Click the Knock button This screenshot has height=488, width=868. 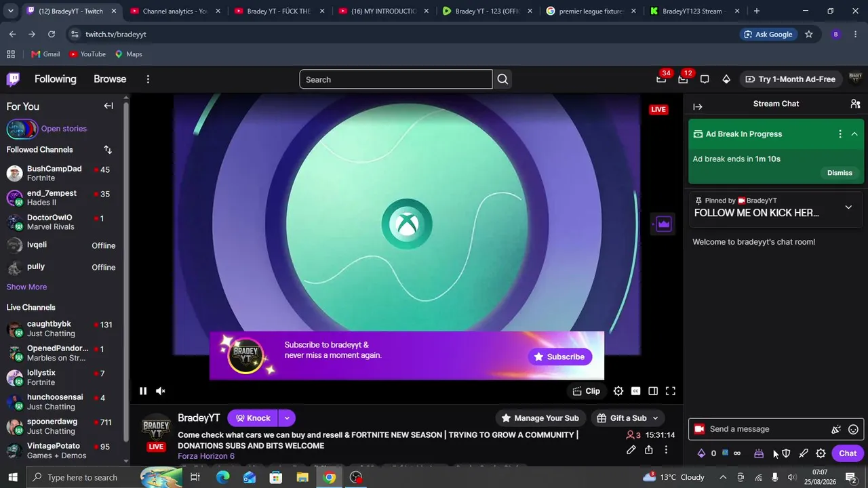[x=252, y=418]
